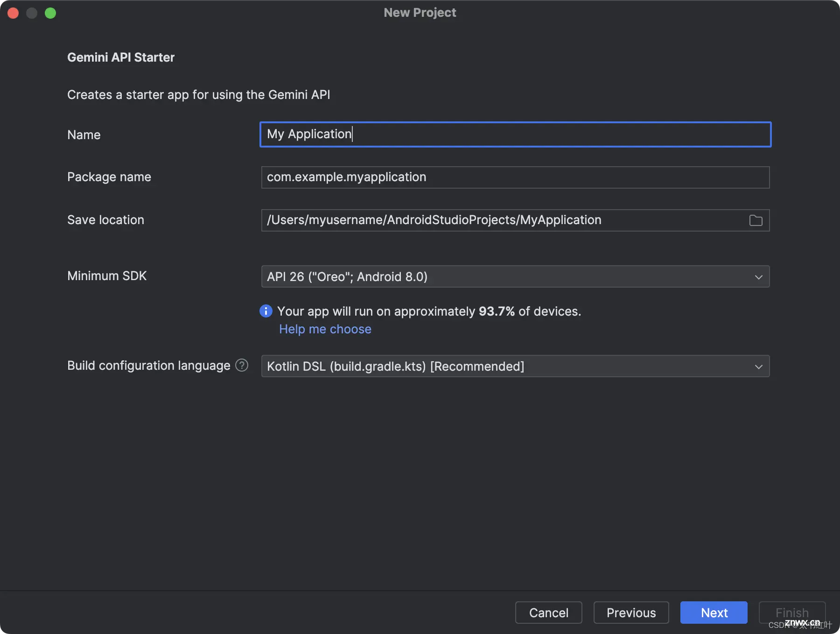Click into the Package name field
Screen dimensions: 840x634
pyautogui.click(x=515, y=177)
